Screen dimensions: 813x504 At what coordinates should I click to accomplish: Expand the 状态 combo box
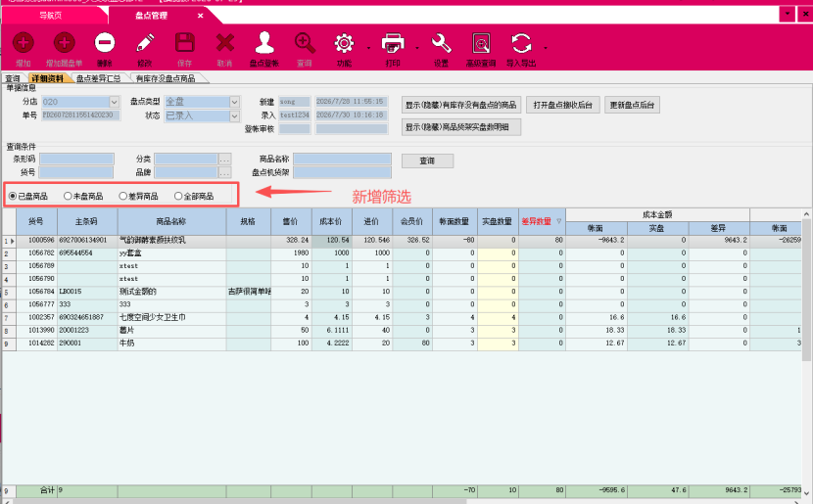coord(234,116)
